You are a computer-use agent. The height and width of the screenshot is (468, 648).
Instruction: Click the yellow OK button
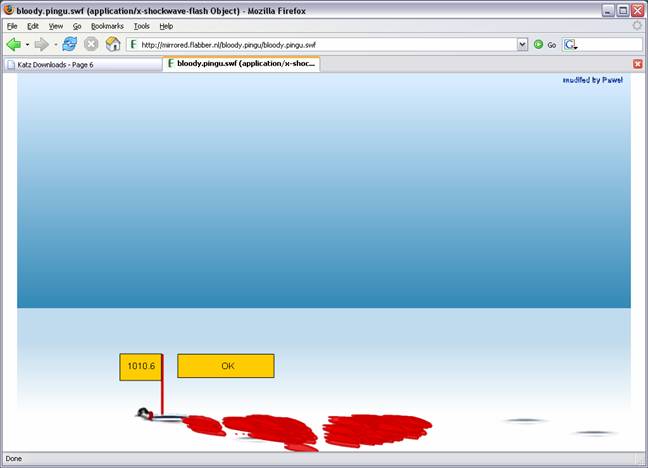pyautogui.click(x=226, y=366)
